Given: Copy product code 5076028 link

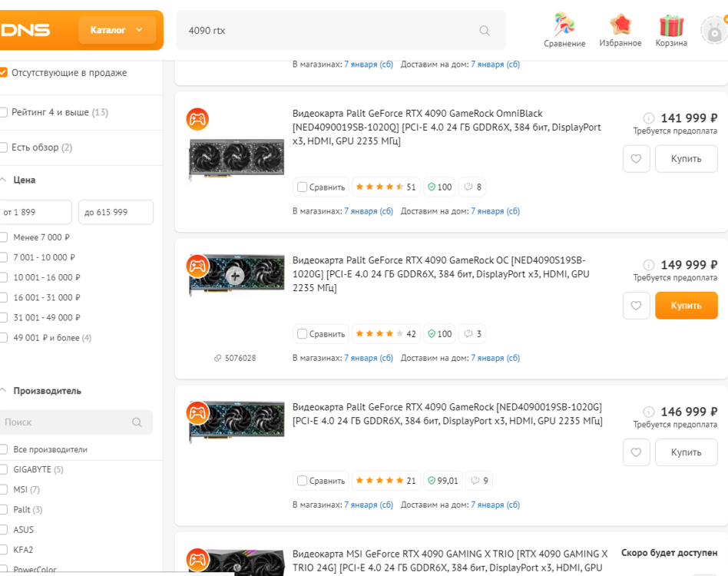Looking at the screenshot, I should (235, 358).
